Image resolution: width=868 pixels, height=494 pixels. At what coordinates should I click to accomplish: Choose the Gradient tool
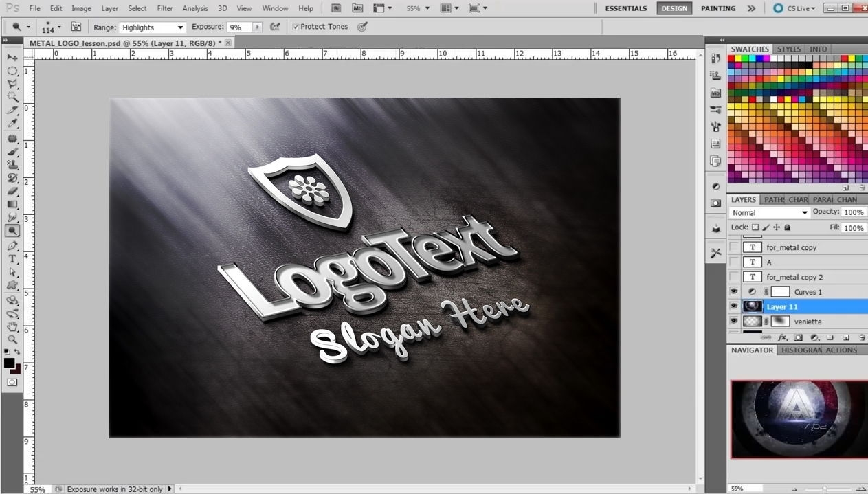[x=12, y=205]
